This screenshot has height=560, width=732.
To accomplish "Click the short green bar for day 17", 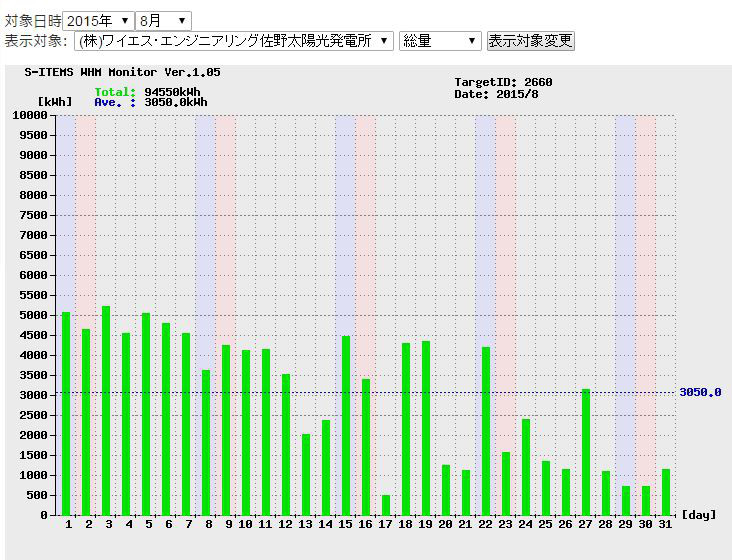I will click(x=386, y=505).
